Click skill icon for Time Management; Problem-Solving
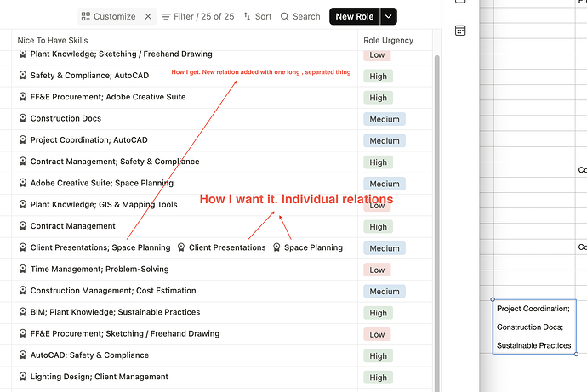The image size is (587, 392). click(23, 269)
